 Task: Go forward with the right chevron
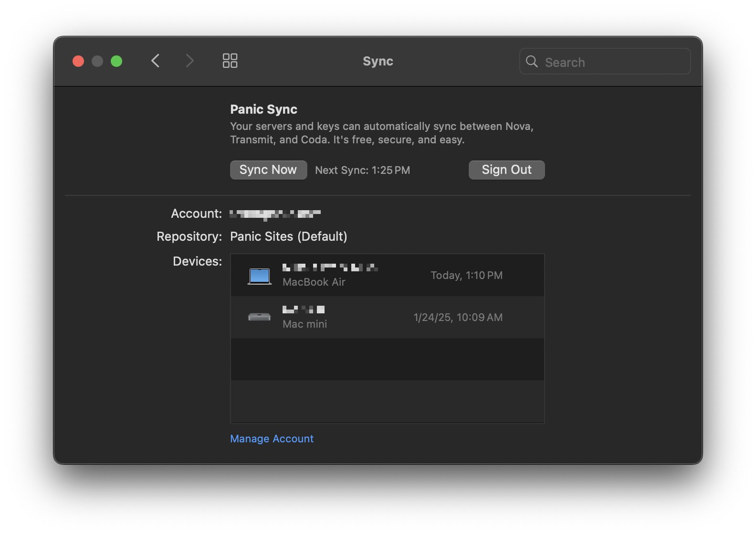190,61
